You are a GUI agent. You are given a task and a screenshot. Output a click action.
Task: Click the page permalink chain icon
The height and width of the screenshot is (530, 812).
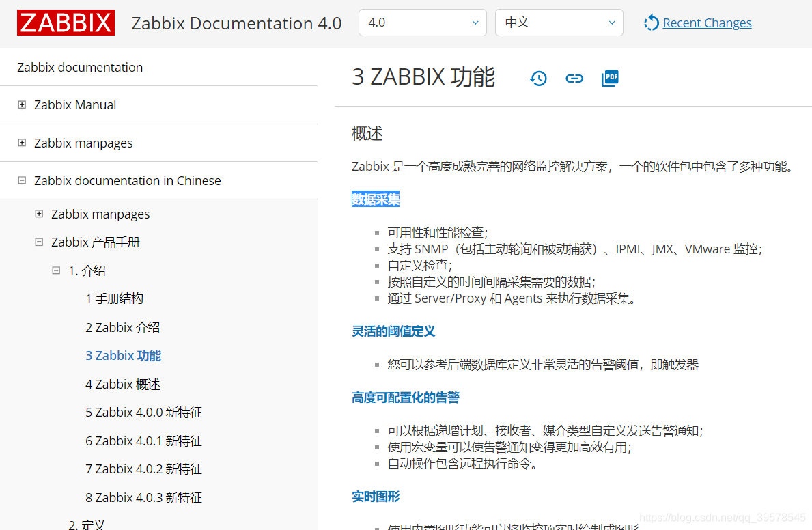coord(574,79)
